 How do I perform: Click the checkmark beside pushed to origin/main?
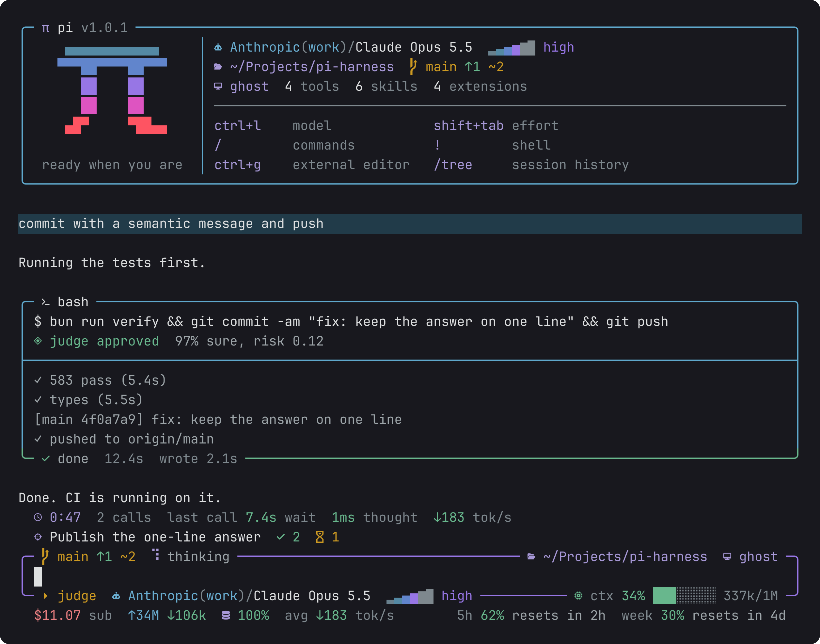(38, 439)
